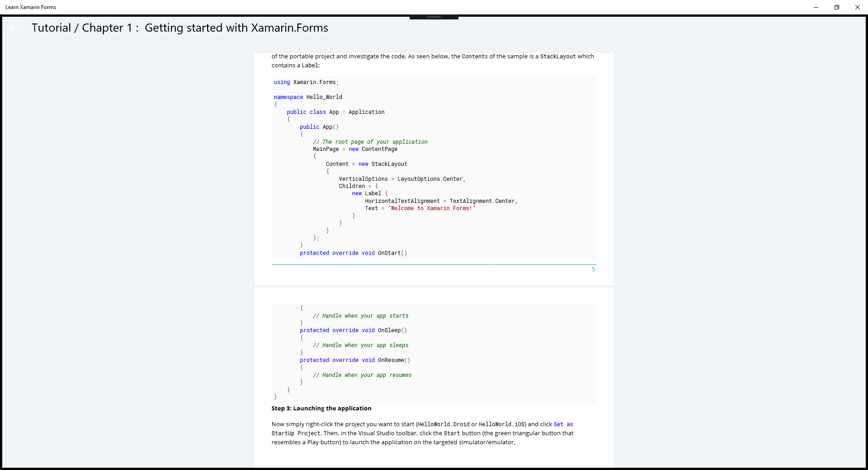868x470 pixels.
Task: Click the 'Set as' blue text
Action: point(563,424)
